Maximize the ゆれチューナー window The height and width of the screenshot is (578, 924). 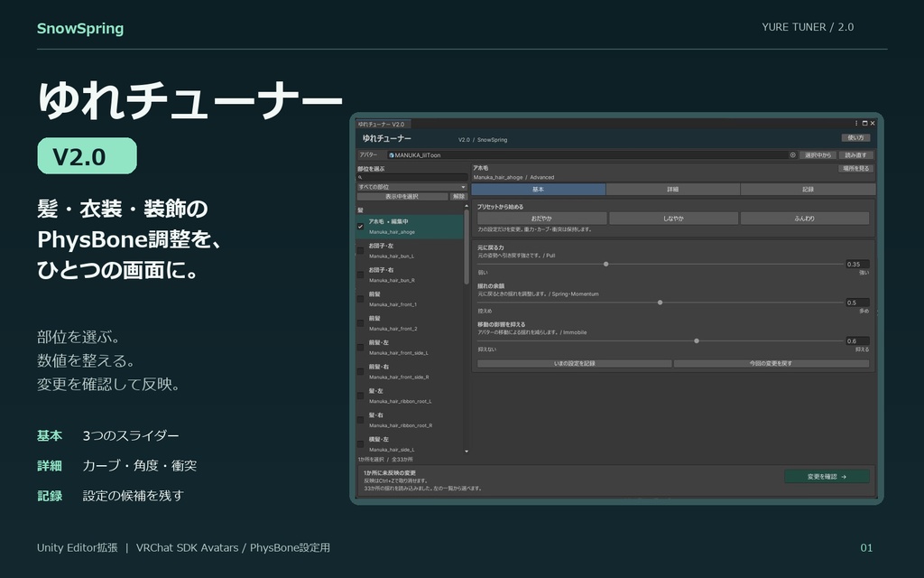point(864,123)
